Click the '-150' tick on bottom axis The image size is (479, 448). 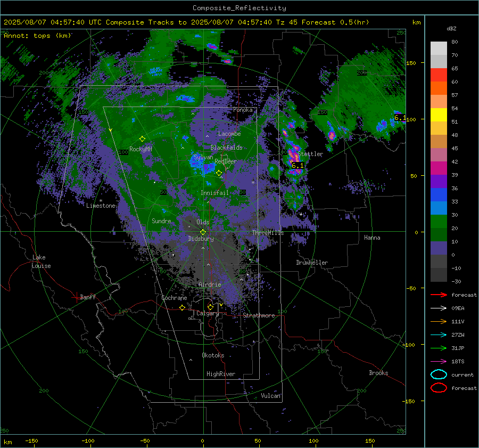tap(31, 441)
